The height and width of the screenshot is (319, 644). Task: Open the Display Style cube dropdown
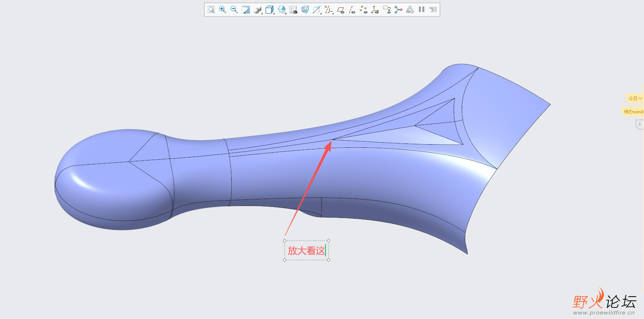270,10
